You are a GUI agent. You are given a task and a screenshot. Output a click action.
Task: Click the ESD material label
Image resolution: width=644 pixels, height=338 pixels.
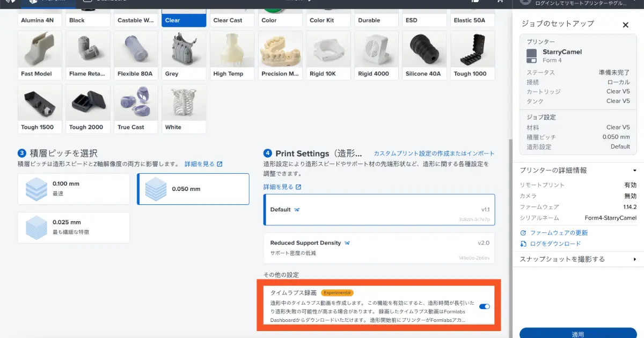[x=412, y=20]
